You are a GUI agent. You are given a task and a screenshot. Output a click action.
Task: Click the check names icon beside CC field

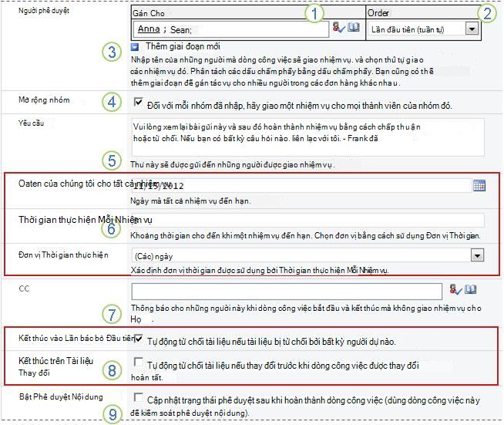(x=455, y=289)
